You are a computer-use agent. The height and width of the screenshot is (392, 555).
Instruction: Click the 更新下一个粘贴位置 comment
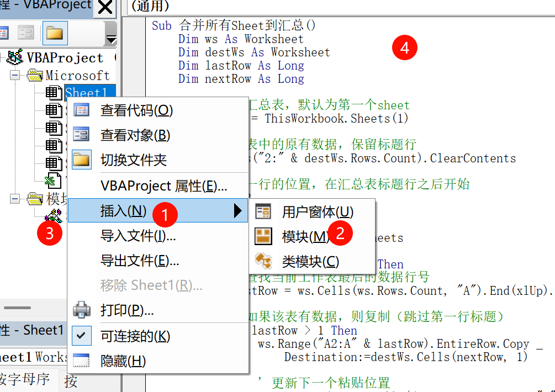coord(331,383)
